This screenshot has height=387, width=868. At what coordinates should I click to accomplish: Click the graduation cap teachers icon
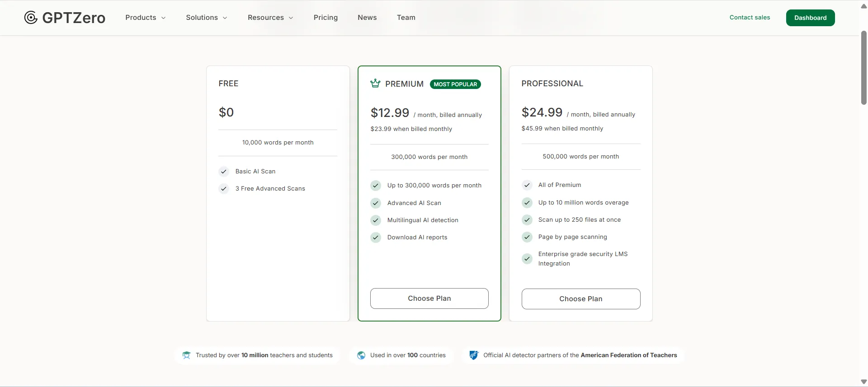(x=186, y=355)
